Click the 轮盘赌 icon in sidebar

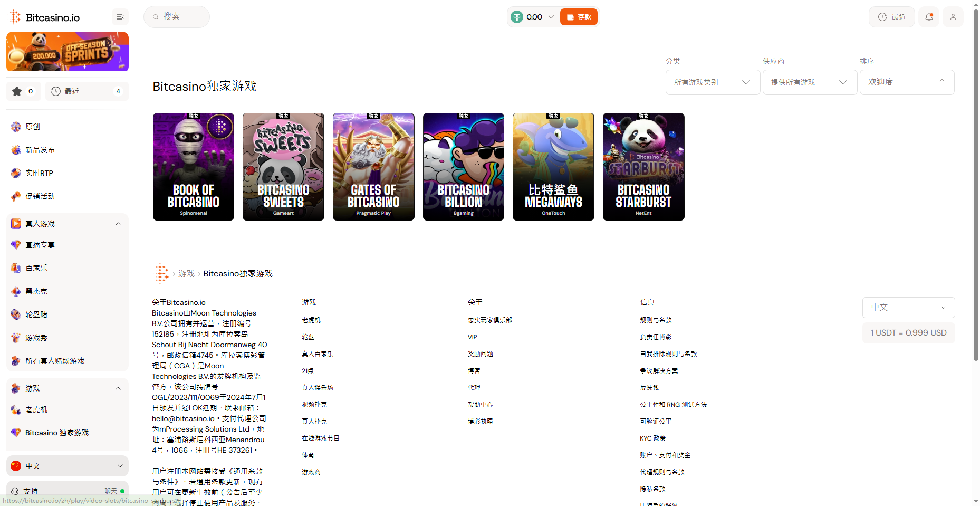pyautogui.click(x=16, y=314)
